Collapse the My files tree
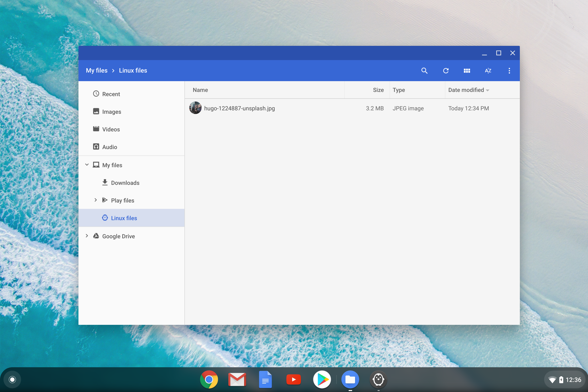 87,165
